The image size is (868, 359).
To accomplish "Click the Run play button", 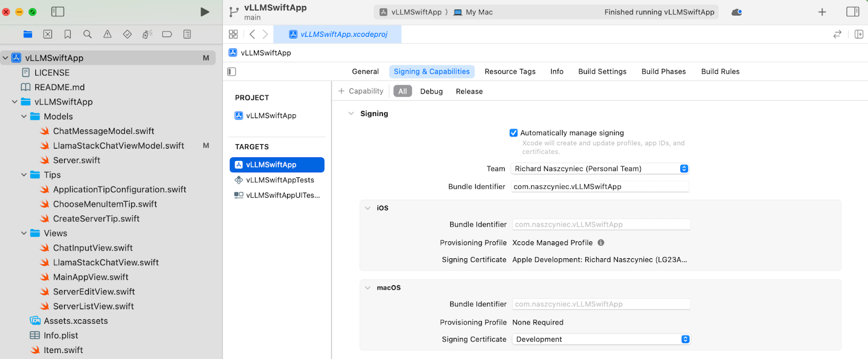I will [205, 12].
